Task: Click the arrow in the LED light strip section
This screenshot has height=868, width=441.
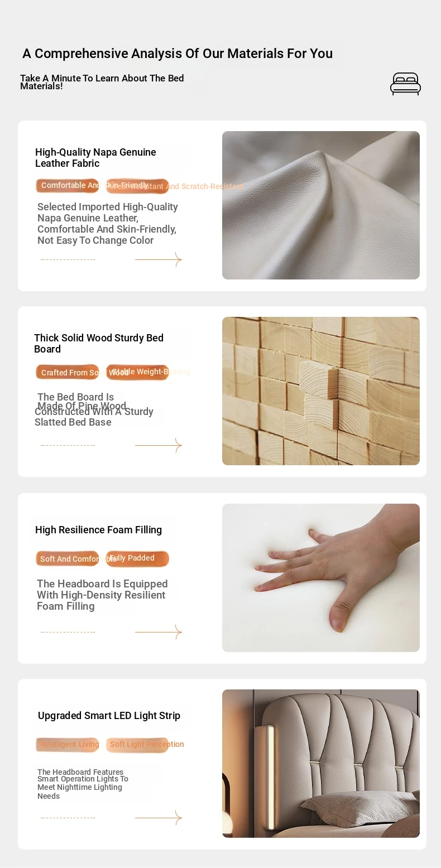Action: click(159, 818)
